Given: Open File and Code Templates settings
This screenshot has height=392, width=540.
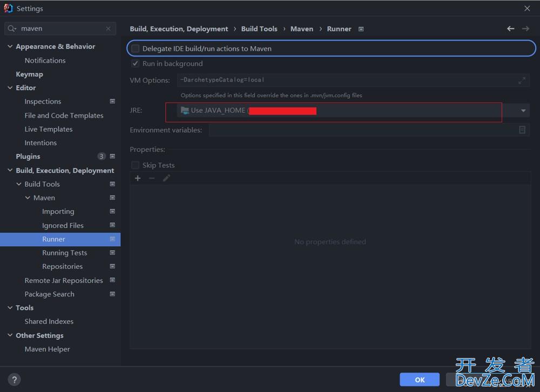Looking at the screenshot, I should (x=64, y=116).
